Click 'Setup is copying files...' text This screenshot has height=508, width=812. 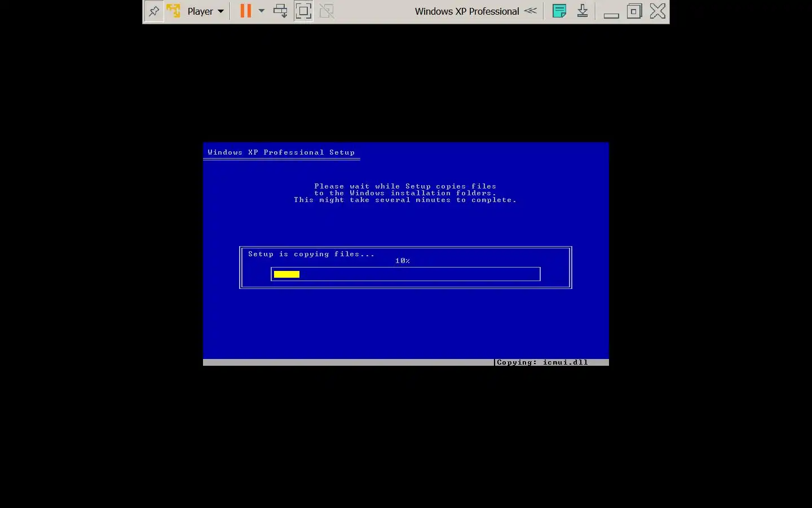point(311,254)
